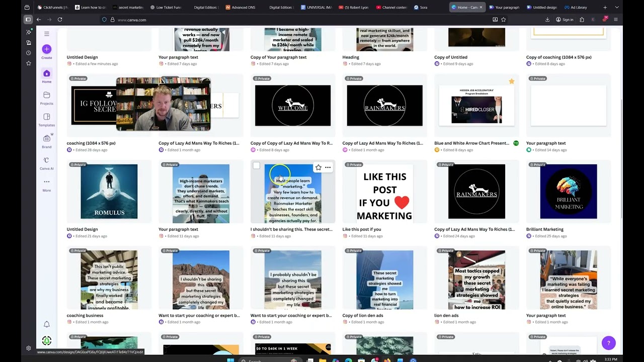Switch to UNIVERSAL IMA browser tab

coord(316,8)
